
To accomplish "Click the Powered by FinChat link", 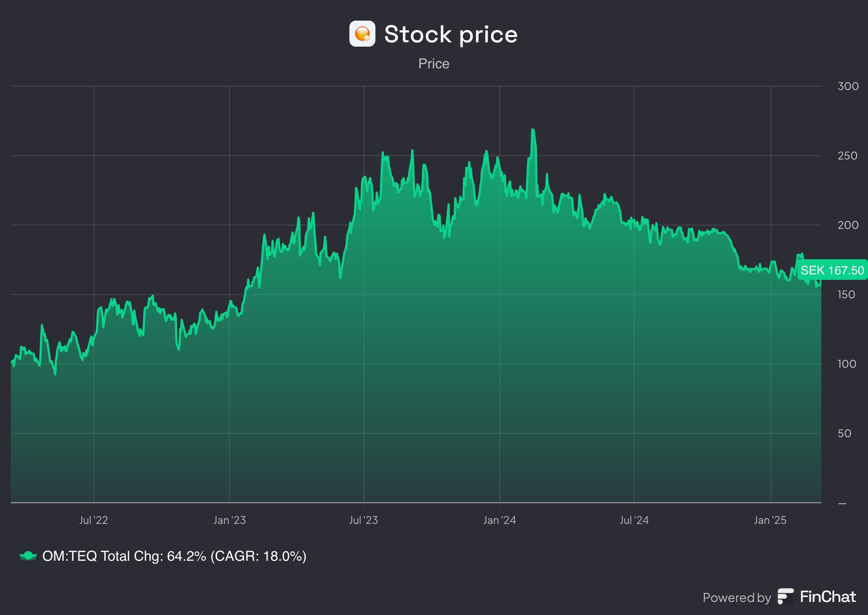I will tap(779, 597).
